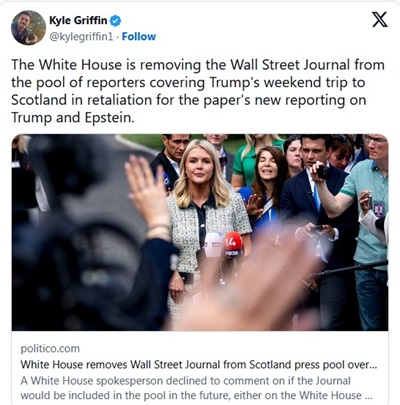This screenshot has width=400, height=405.
Task: Open the tweet text about Wall Street Journal
Action: [x=198, y=91]
